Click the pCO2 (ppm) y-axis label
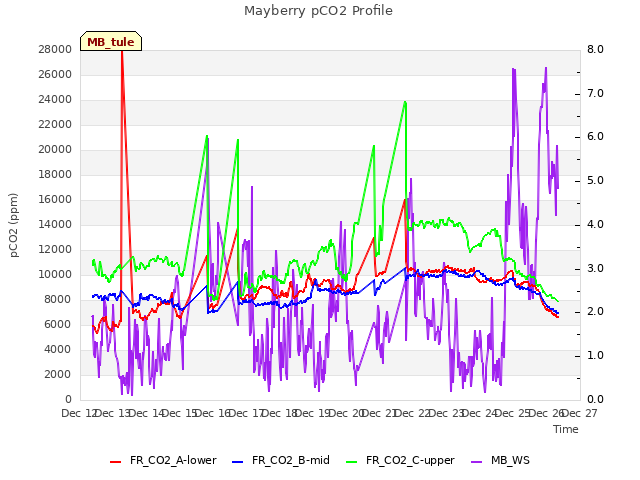This screenshot has width=640, height=480. click(14, 225)
